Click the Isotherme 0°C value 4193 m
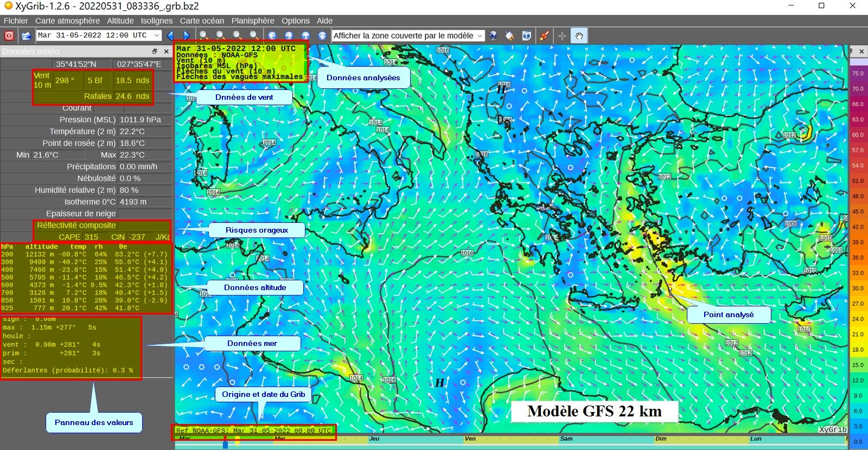The height and width of the screenshot is (450, 868). pyautogui.click(x=133, y=202)
